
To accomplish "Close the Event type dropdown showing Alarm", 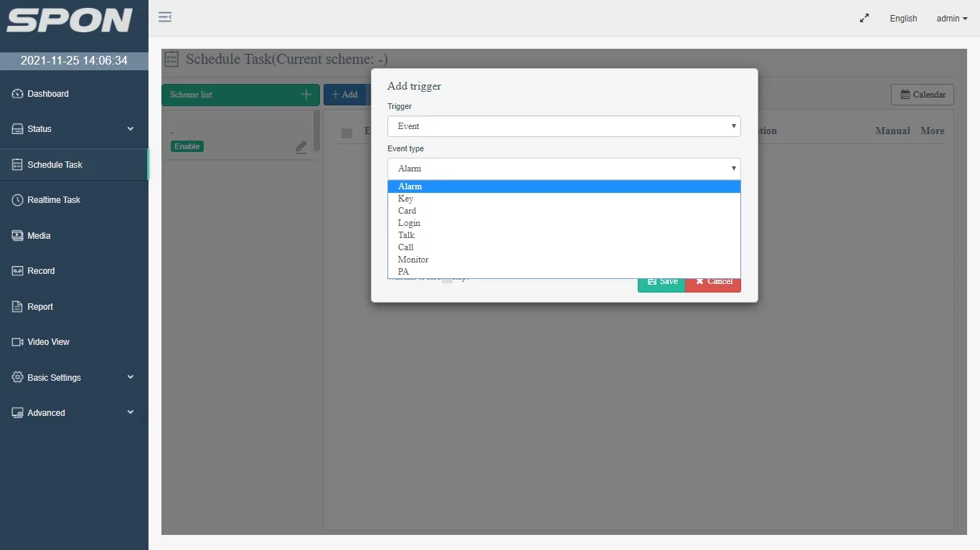I will pos(564,169).
